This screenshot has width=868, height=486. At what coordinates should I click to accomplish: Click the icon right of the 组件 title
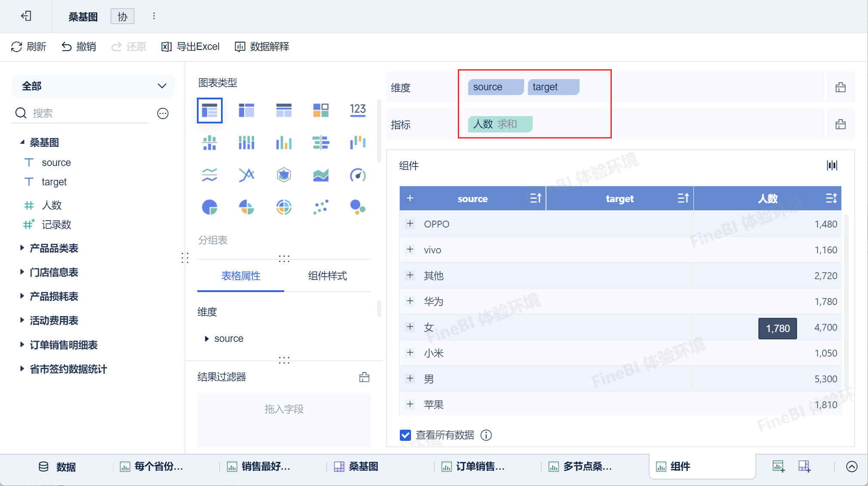(x=832, y=166)
